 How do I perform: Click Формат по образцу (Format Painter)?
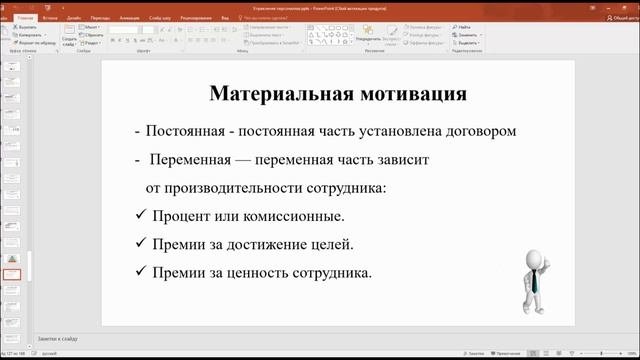click(35, 42)
